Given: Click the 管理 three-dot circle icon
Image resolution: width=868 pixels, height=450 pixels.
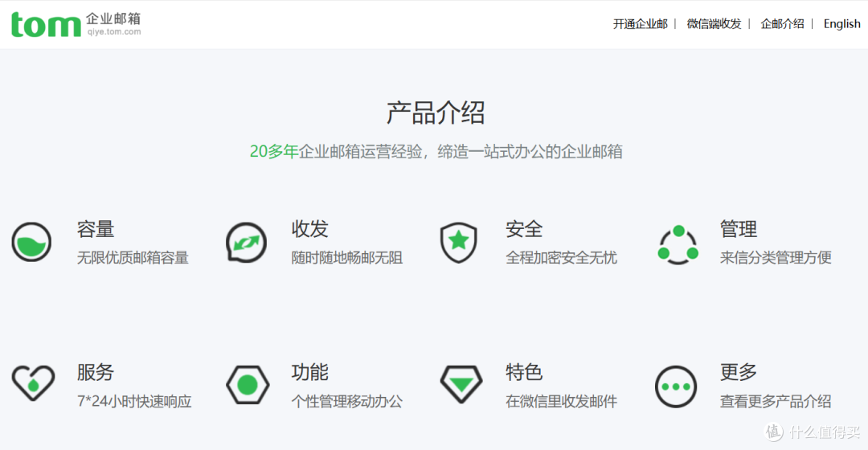Looking at the screenshot, I should (x=678, y=244).
